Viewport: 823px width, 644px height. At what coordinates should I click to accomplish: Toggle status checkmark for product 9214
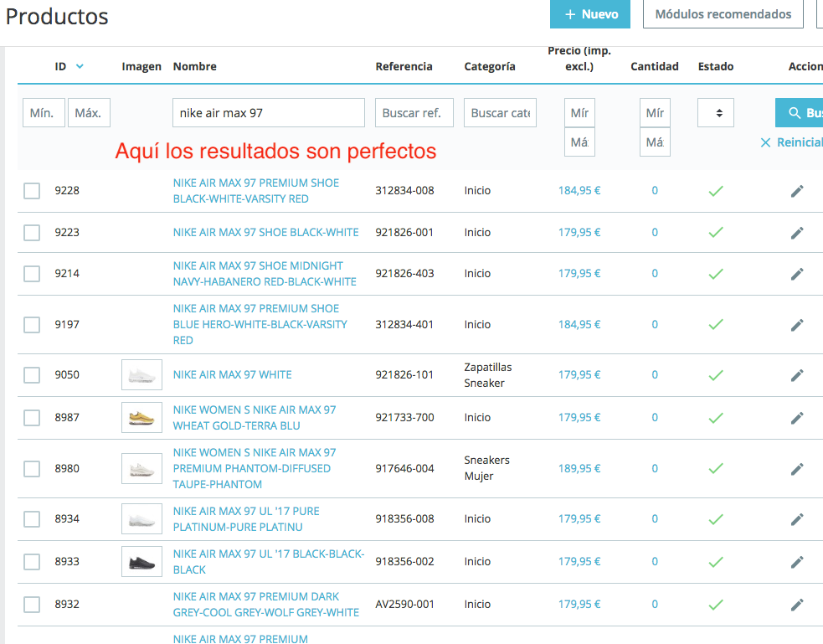tap(716, 274)
